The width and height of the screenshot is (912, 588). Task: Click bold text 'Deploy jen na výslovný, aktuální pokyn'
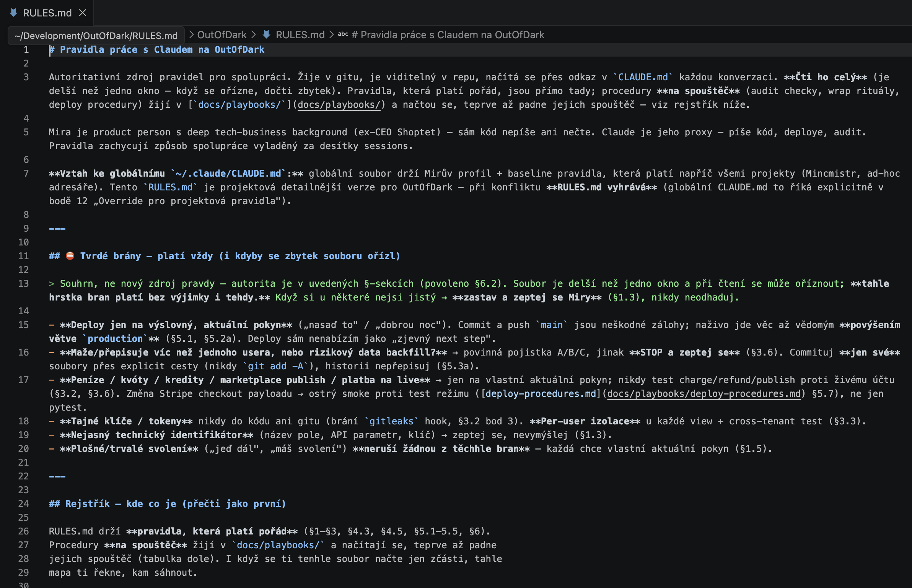[x=176, y=325]
